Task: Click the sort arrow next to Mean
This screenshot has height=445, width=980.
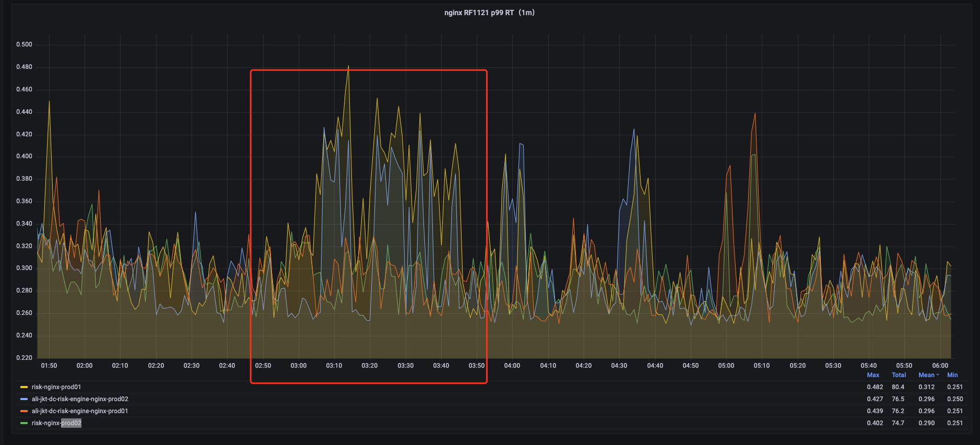Action: (x=938, y=375)
